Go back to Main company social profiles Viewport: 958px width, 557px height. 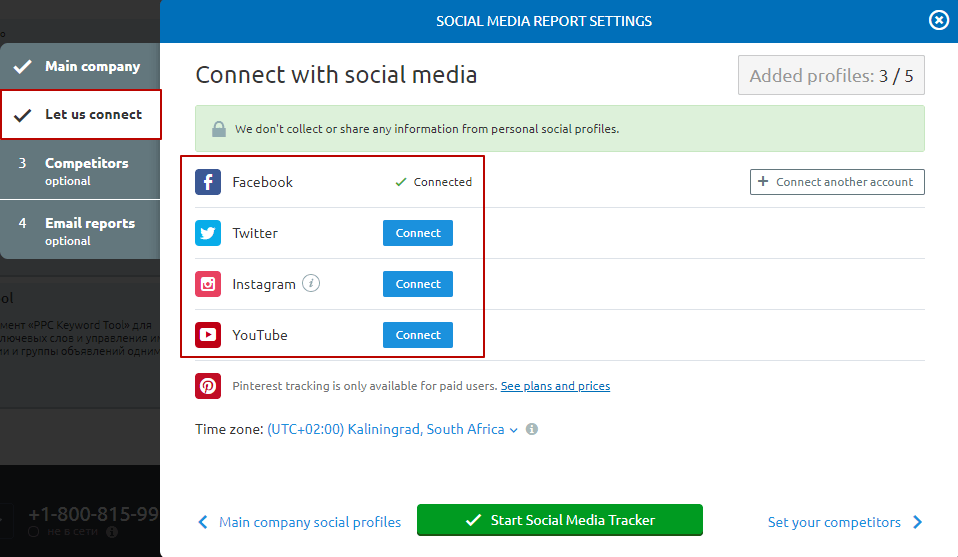299,522
